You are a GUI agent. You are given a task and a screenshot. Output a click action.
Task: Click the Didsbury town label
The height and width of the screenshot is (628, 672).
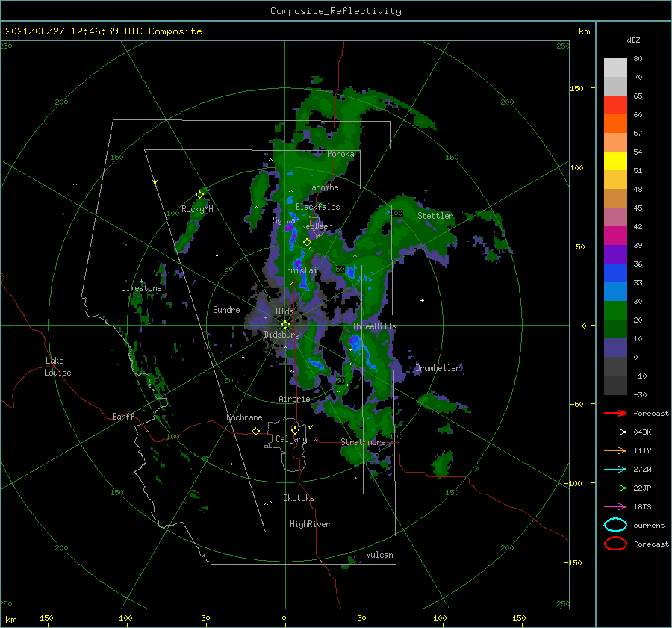(282, 335)
